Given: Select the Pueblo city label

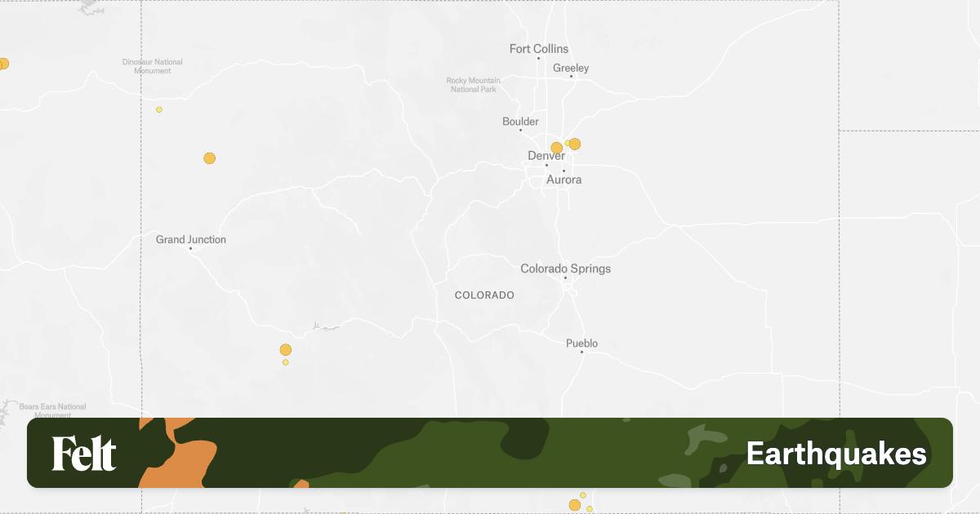Looking at the screenshot, I should [582, 343].
